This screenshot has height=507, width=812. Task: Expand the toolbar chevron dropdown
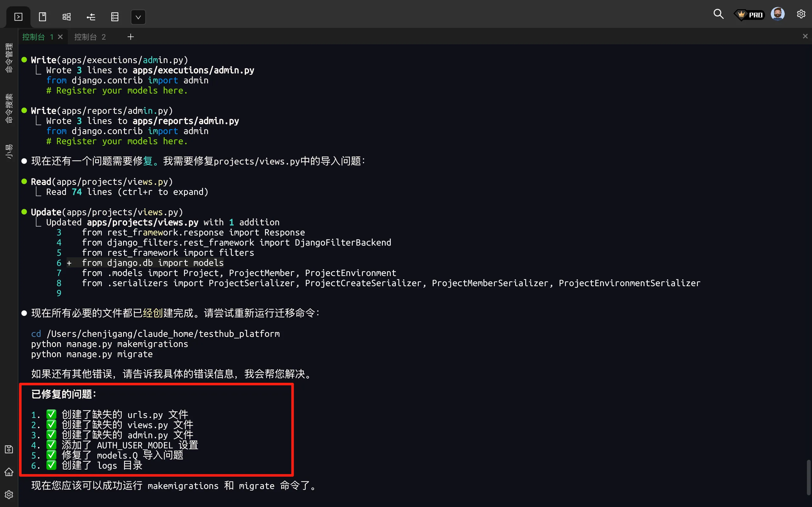pyautogui.click(x=138, y=17)
